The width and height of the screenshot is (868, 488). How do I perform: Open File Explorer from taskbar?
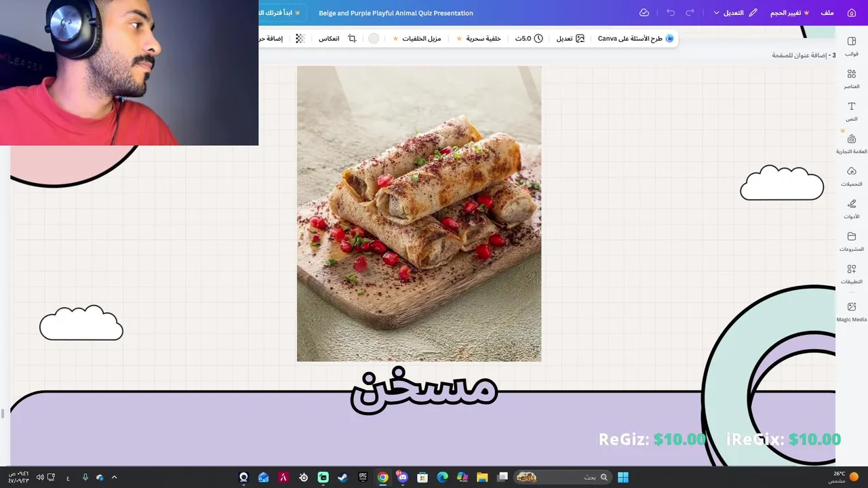coord(482,477)
